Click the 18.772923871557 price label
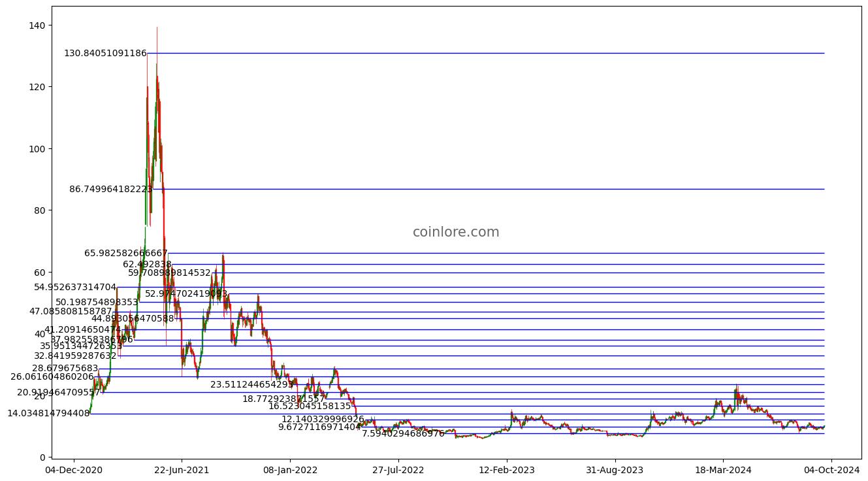 [x=284, y=398]
